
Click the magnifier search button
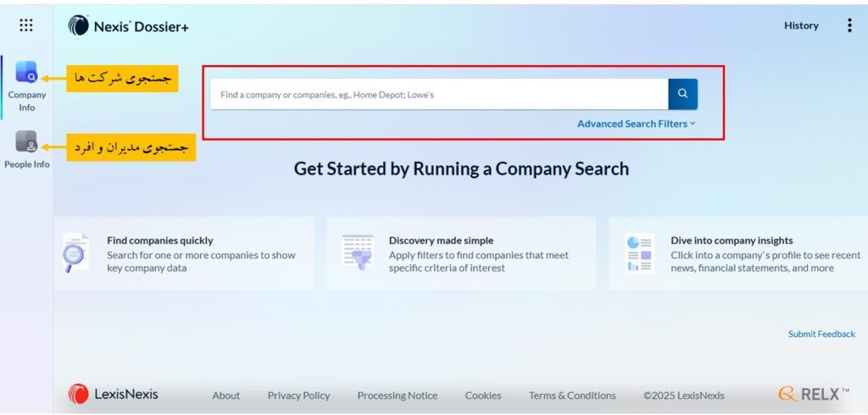click(x=682, y=94)
